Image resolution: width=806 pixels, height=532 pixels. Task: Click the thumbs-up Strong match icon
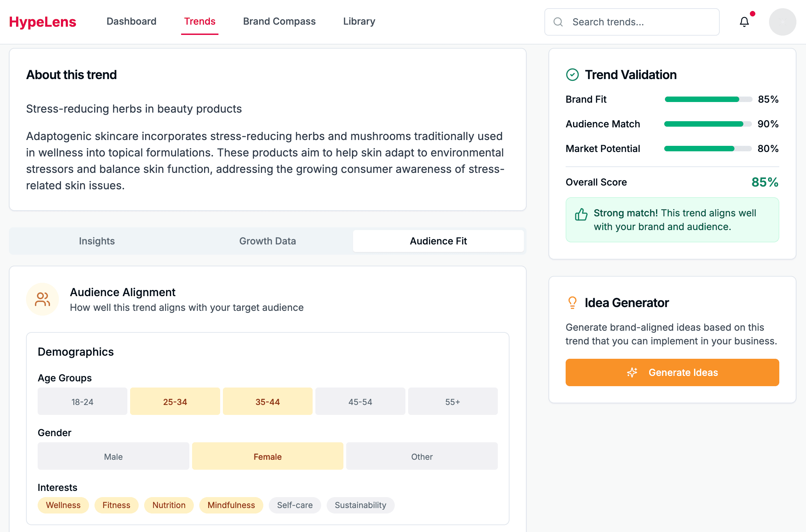point(581,215)
